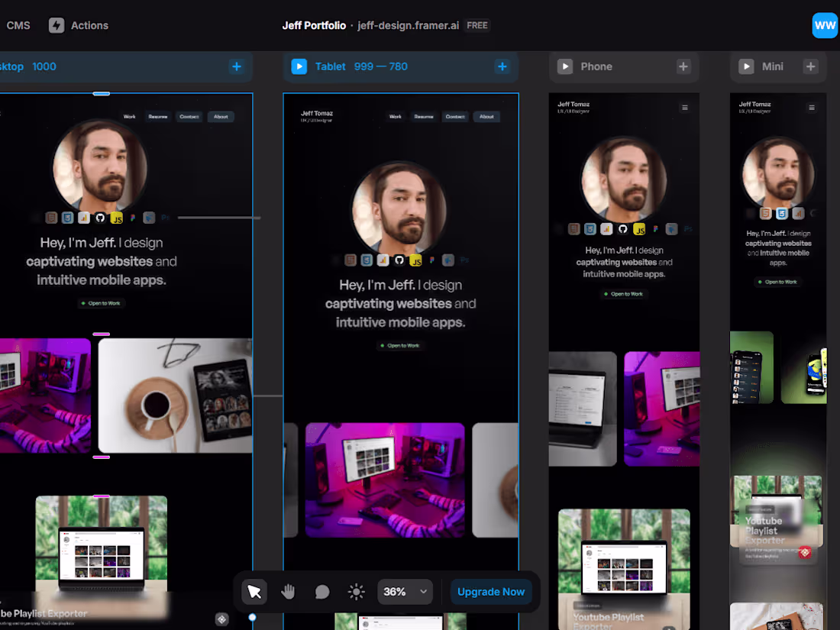Image resolution: width=840 pixels, height=630 pixels.
Task: Open the CMS panel
Action: [18, 25]
